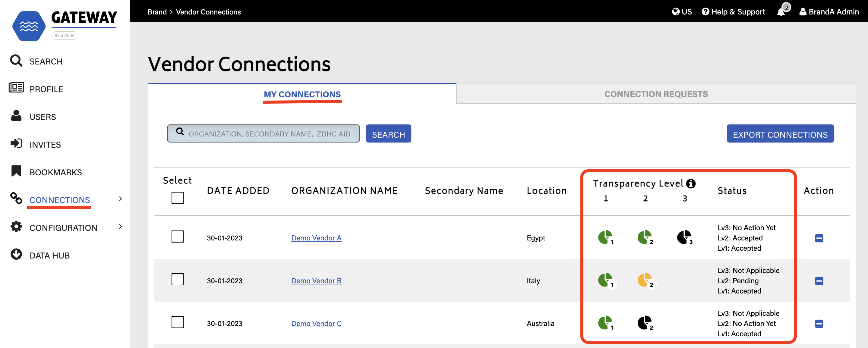This screenshot has height=348, width=868.
Task: Click the Bookmarks ribbon icon in sidebar
Action: 16,171
